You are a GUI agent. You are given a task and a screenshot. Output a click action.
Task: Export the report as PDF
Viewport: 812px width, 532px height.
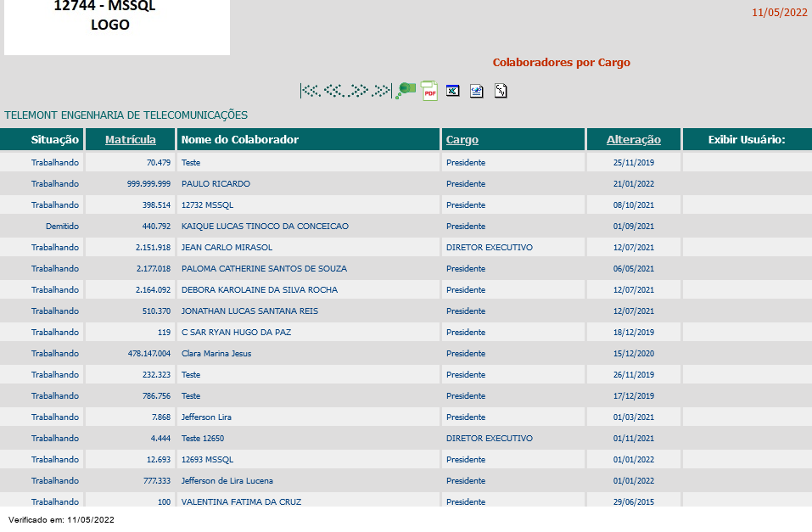click(429, 91)
